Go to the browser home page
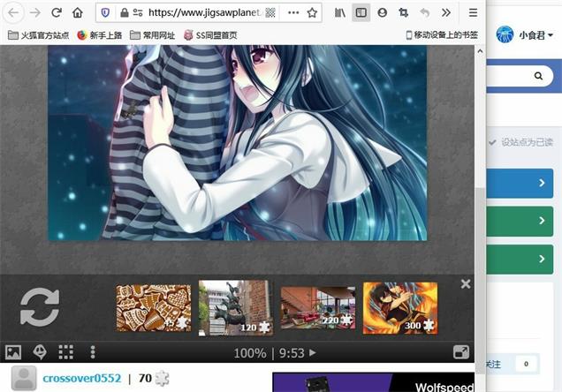 coord(78,13)
